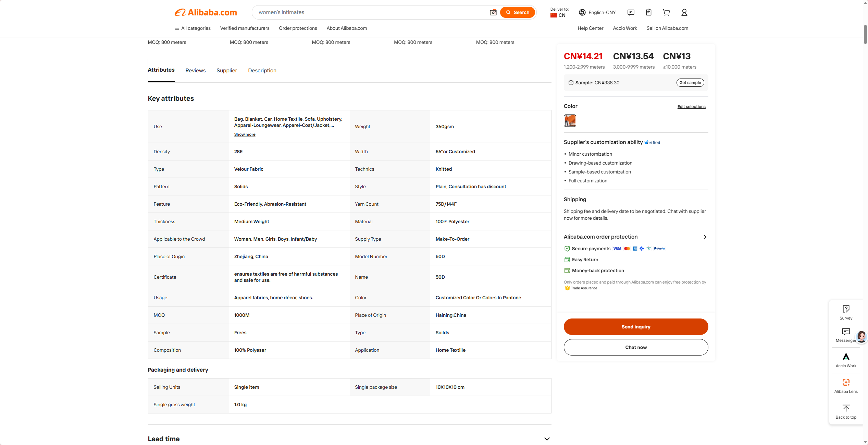Switch to the Reviews tab
This screenshot has height=445, width=868.
(x=195, y=70)
